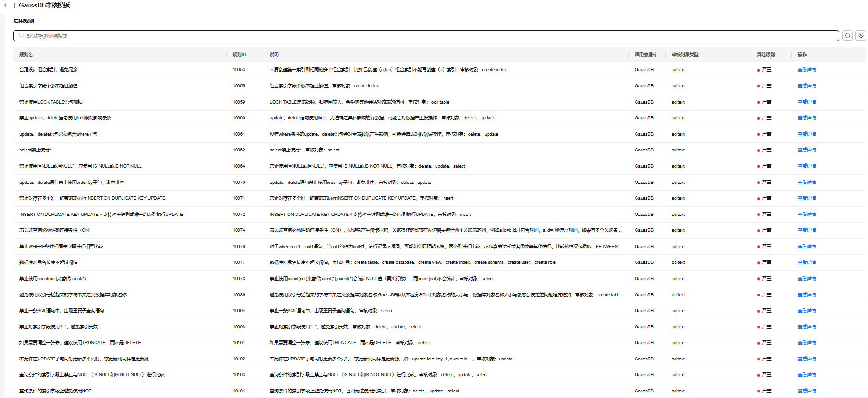This screenshot has width=868, height=398.
Task: Open 查看详情 for rule 10059
Action: pos(806,102)
